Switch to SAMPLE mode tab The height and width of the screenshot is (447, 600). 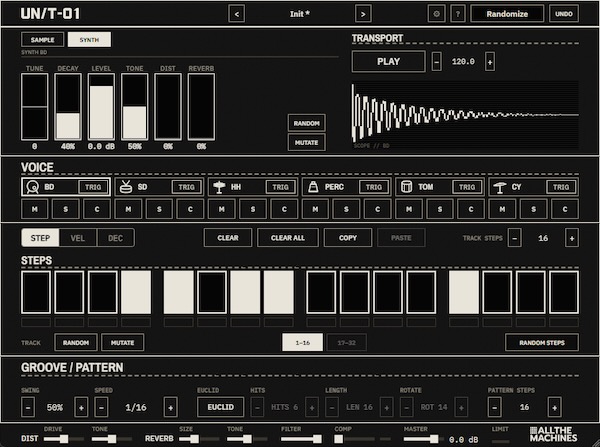click(43, 40)
